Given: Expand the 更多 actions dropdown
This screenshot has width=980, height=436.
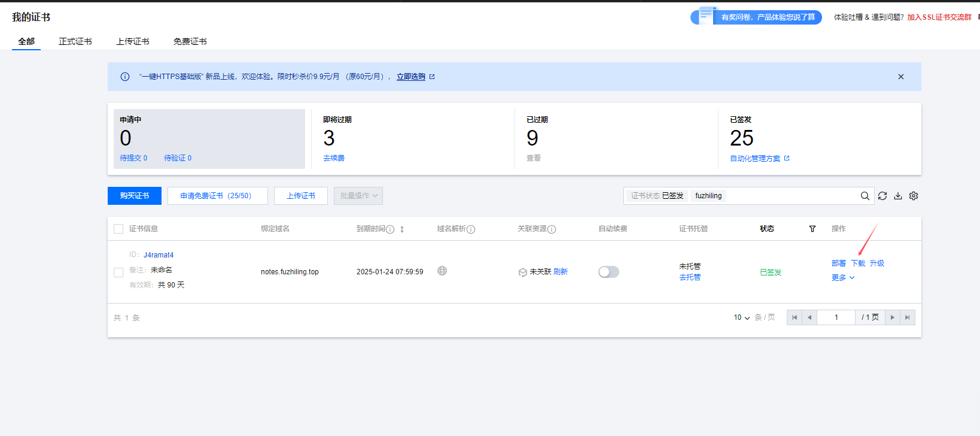Looking at the screenshot, I should pyautogui.click(x=842, y=278).
